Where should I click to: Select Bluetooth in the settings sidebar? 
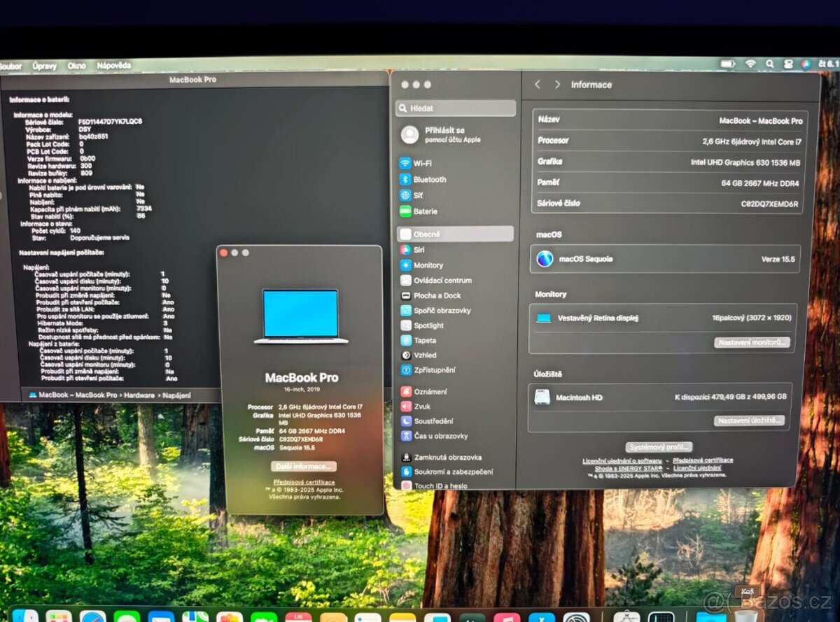pyautogui.click(x=430, y=180)
